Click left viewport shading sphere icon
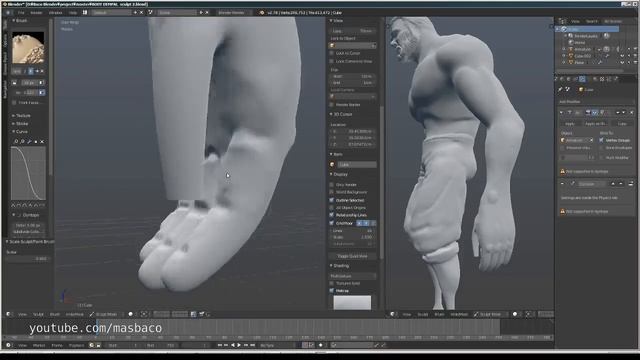The width and height of the screenshot is (640, 360). coord(131,314)
